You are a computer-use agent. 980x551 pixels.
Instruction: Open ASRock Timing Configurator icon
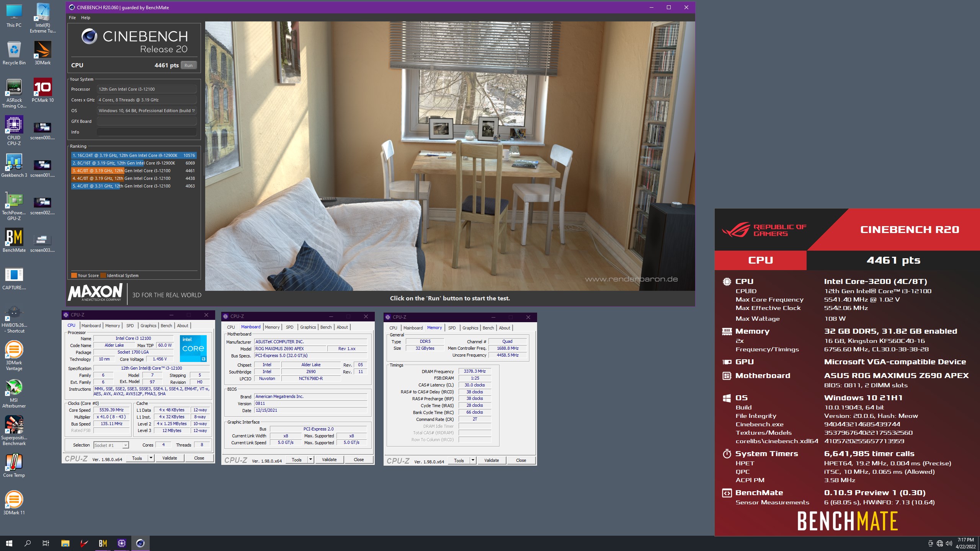[x=14, y=93]
